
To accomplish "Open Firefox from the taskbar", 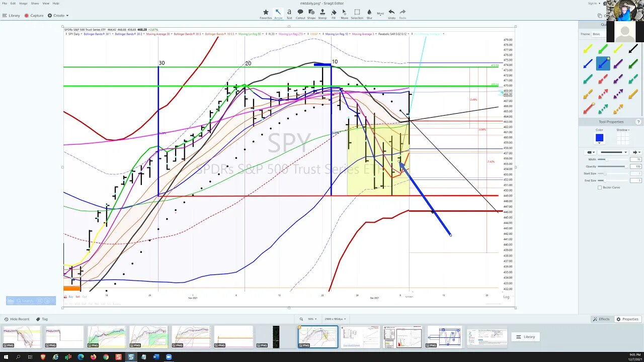I will coord(94,357).
